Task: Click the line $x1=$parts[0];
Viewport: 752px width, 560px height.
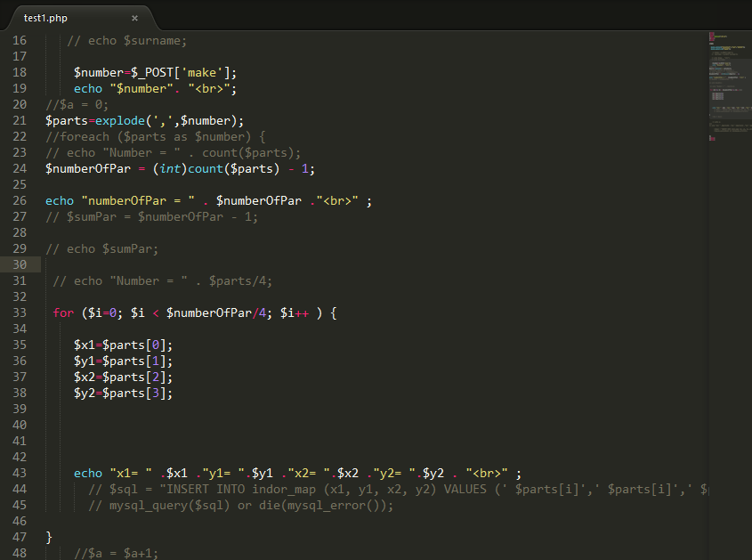Action: [x=123, y=345]
